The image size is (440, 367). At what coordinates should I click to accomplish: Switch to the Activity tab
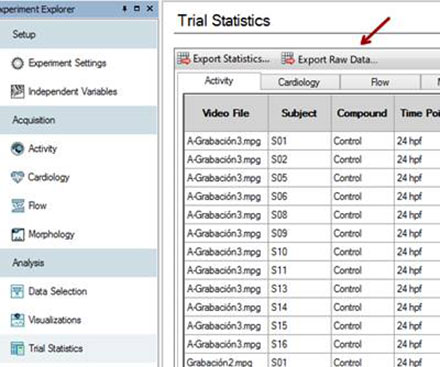click(x=219, y=81)
